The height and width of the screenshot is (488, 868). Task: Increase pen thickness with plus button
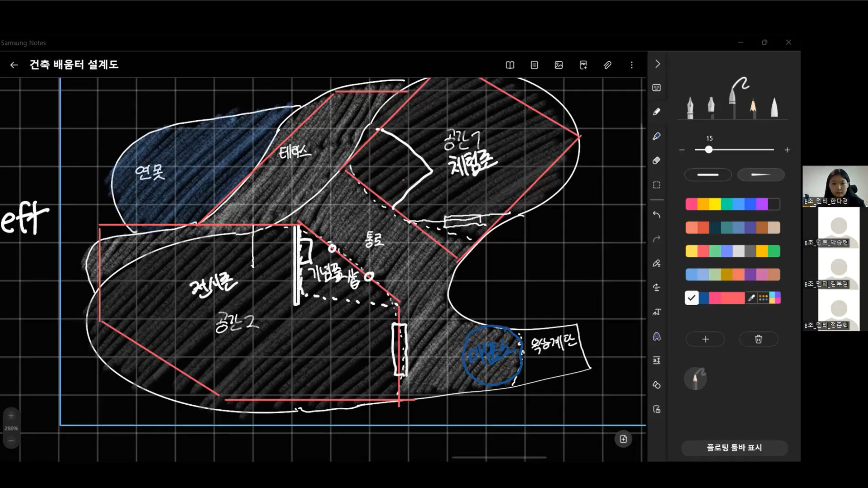coord(787,150)
